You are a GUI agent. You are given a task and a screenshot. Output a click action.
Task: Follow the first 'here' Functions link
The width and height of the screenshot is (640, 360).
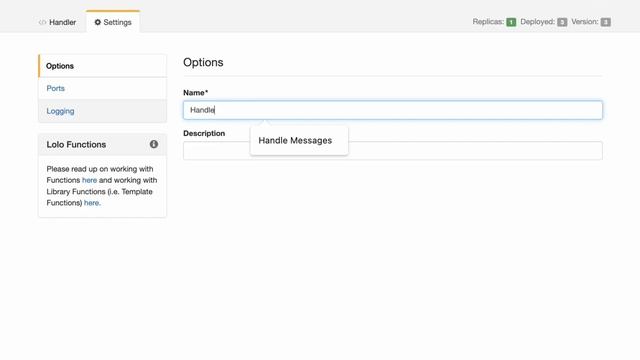89,180
